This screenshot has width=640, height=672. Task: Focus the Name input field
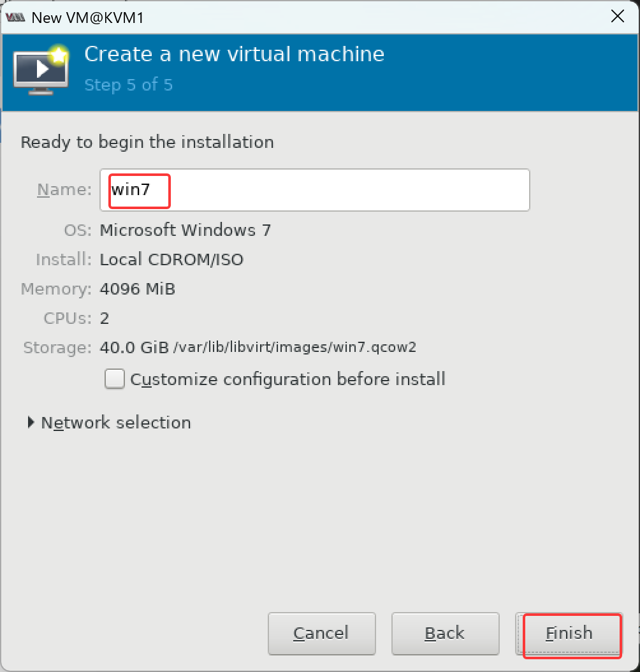coord(315,190)
